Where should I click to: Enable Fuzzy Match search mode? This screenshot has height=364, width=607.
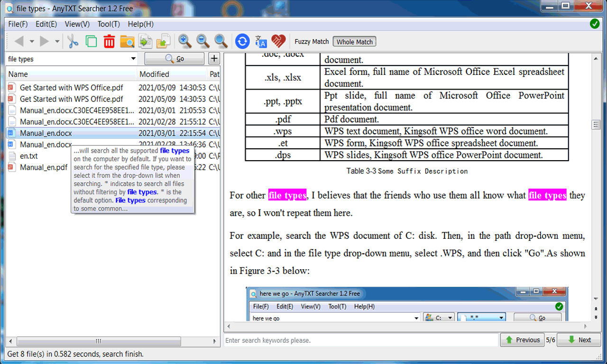[x=312, y=42]
